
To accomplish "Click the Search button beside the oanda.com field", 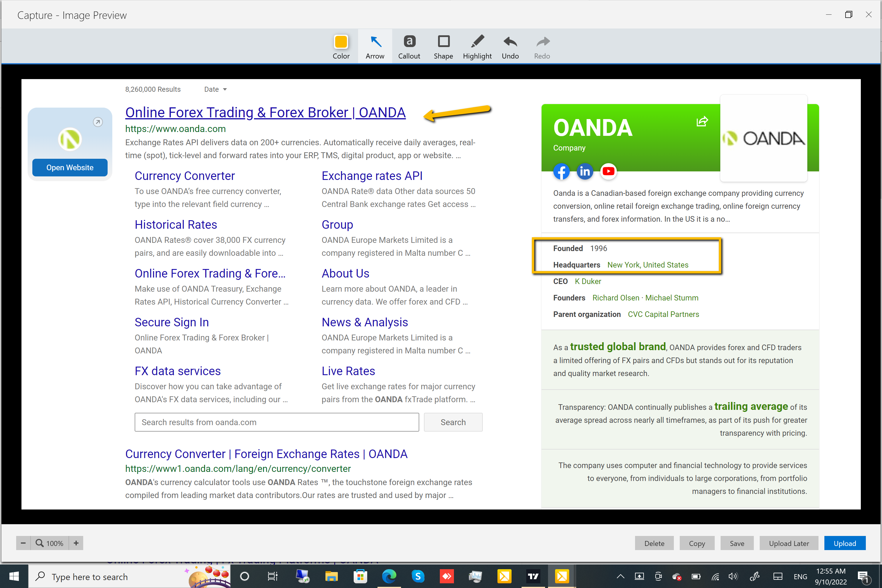I will coord(453,422).
